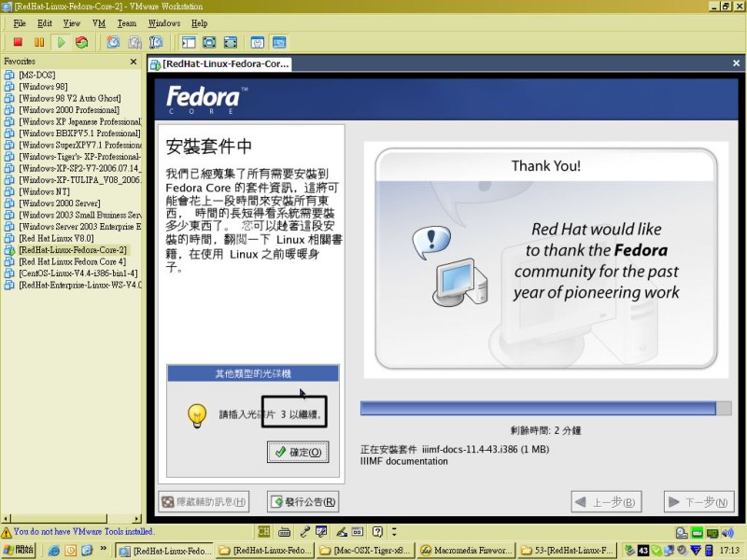Expand the Quick Launch overflow chevron
This screenshot has width=747, height=560.
coord(104,549)
